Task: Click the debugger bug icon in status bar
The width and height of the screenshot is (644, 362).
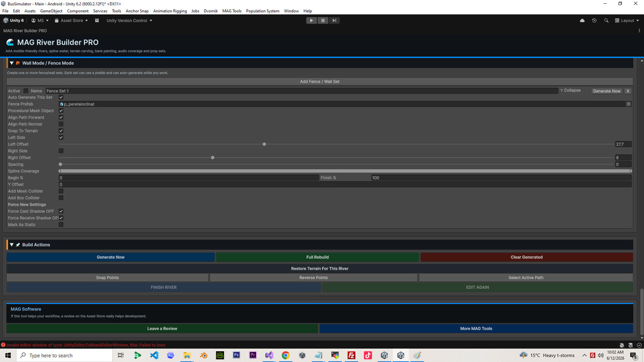Action: tap(622, 345)
